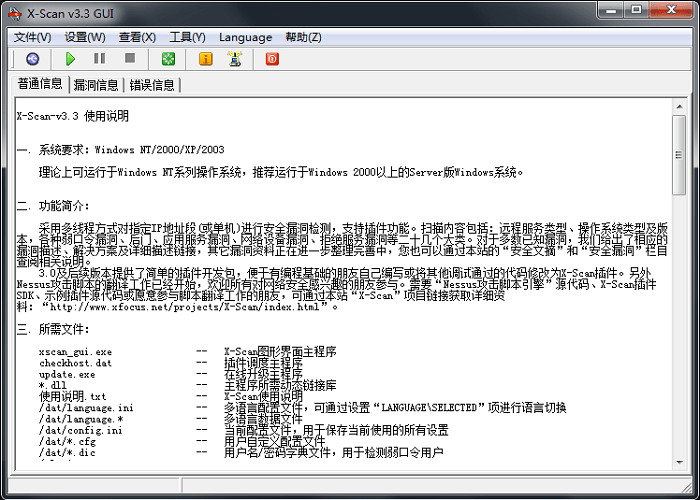
Task: Switch to the 错误信息 tab
Action: pos(152,85)
